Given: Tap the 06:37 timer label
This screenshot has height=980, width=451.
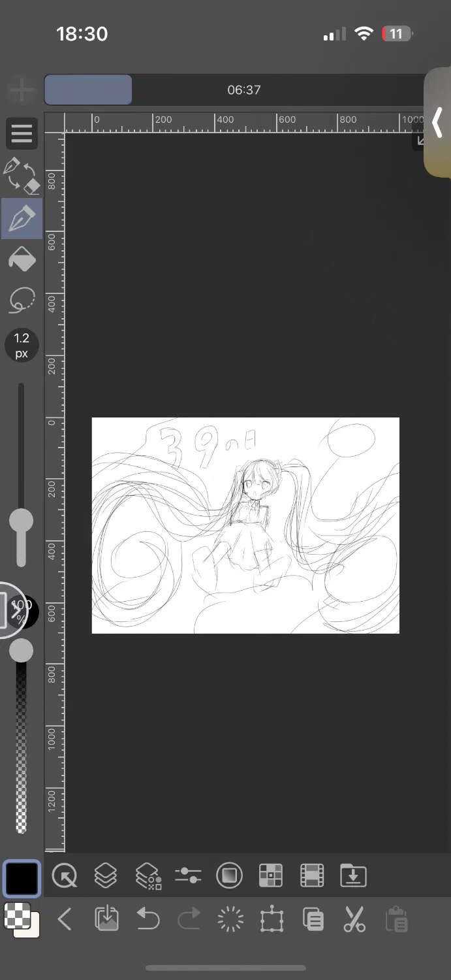Looking at the screenshot, I should pyautogui.click(x=244, y=90).
